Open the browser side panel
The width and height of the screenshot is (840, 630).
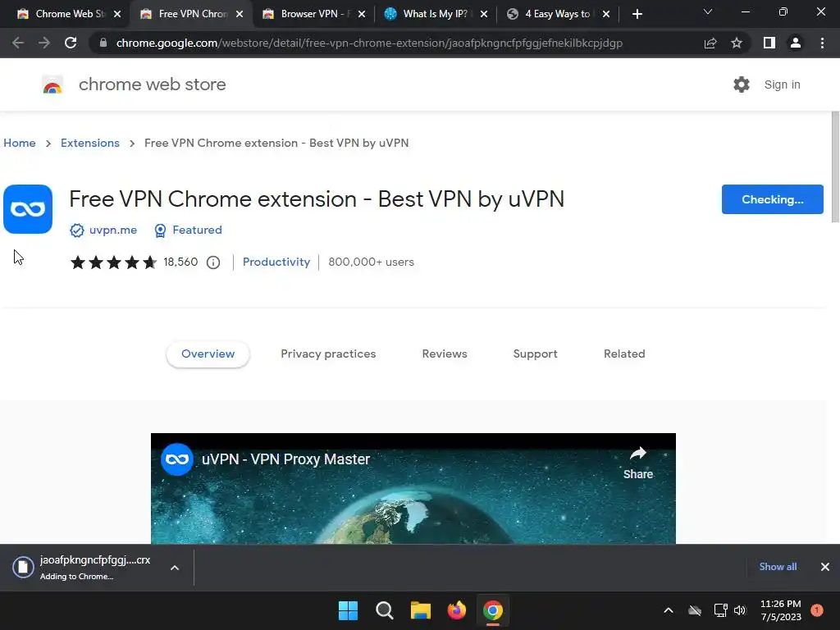tap(769, 43)
